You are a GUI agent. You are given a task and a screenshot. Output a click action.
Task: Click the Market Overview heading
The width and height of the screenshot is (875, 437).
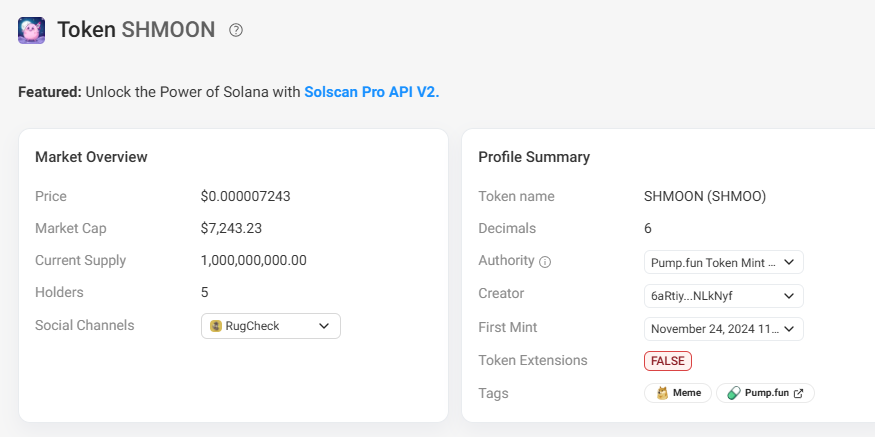(x=92, y=157)
